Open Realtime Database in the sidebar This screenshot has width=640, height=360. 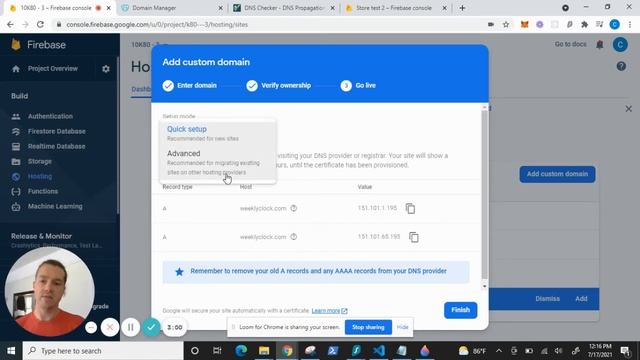[56, 146]
